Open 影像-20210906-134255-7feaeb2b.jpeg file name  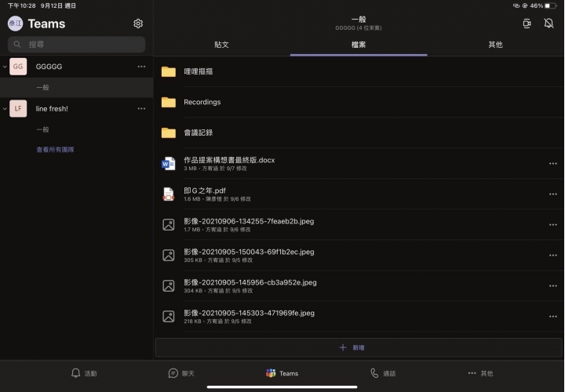click(249, 221)
